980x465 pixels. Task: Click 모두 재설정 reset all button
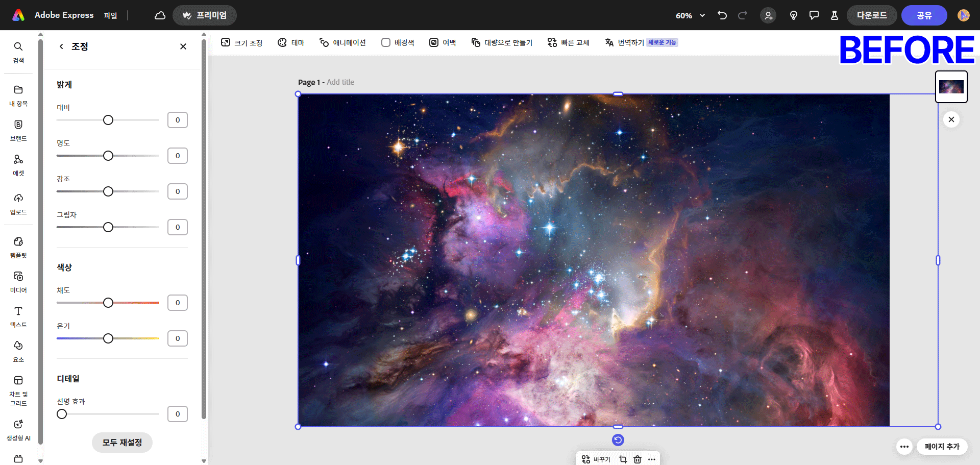click(122, 443)
